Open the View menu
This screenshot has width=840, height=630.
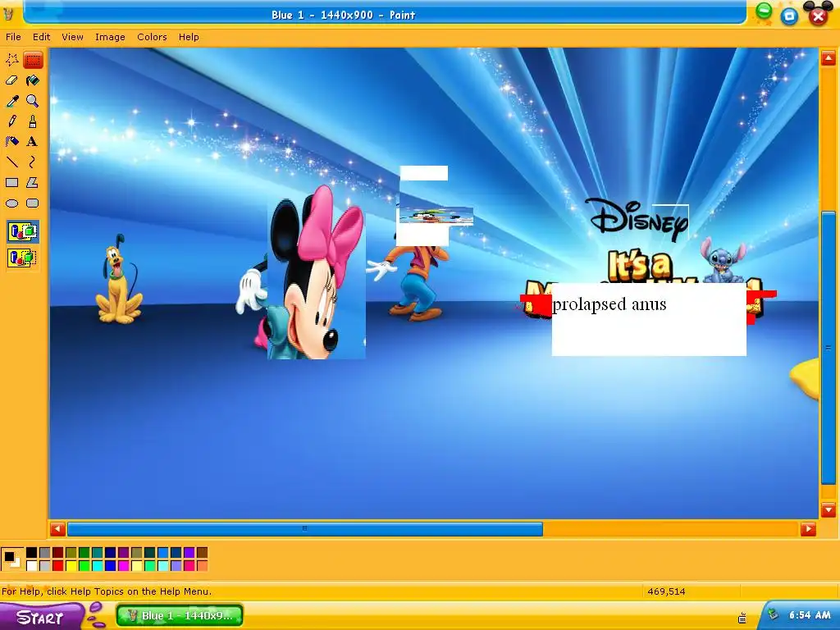click(72, 37)
